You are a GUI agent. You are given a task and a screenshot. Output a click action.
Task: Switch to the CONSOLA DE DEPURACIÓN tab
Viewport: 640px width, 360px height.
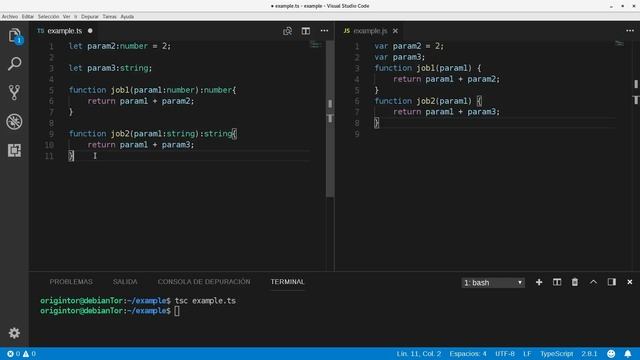204,282
